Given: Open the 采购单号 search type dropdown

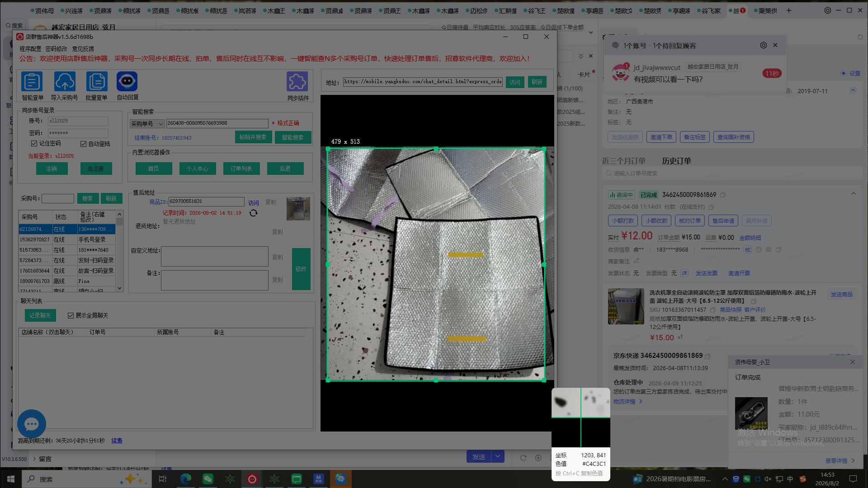Looking at the screenshot, I should [147, 123].
